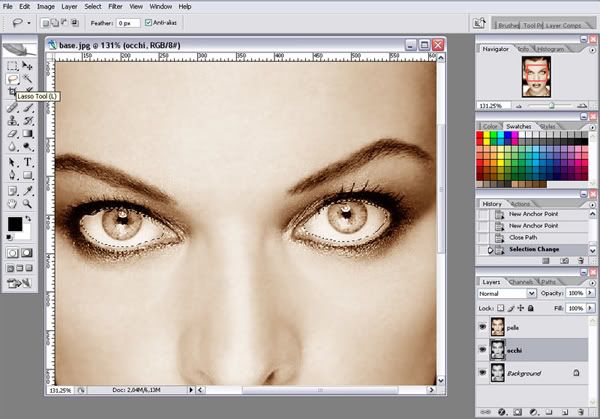Select the Zoom tool
Image resolution: width=600 pixels, height=419 pixels.
(x=27, y=203)
